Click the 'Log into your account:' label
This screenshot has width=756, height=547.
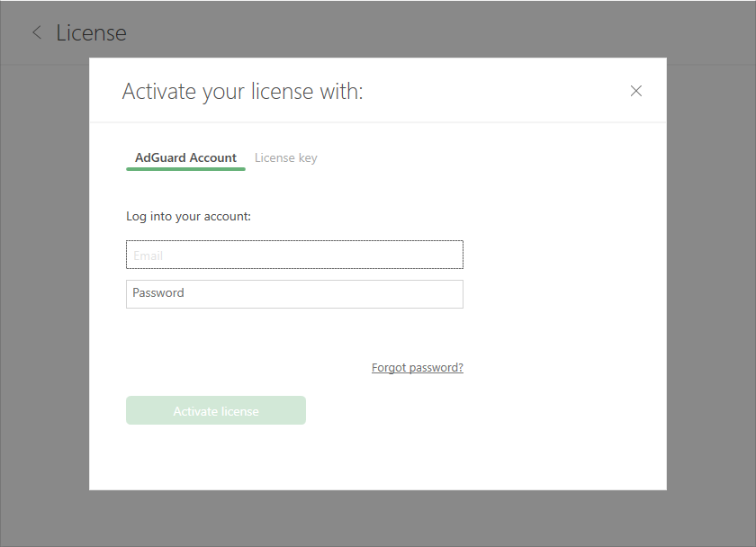click(188, 217)
